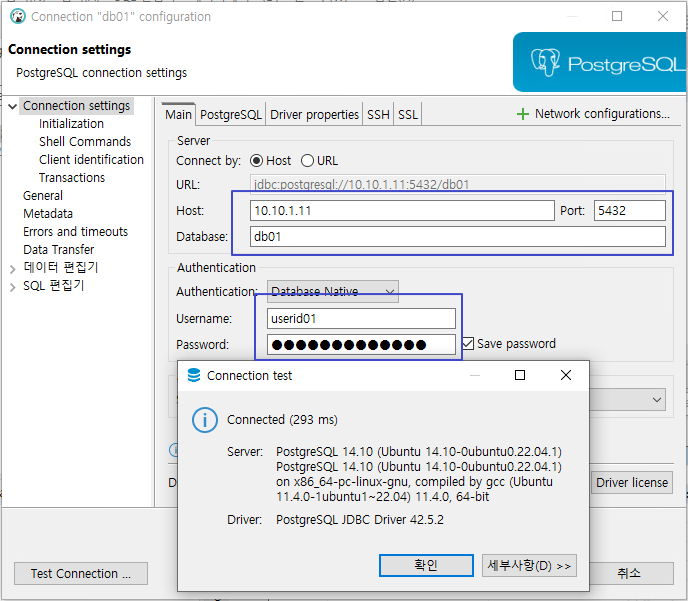Click the blue info icon beside Connected
This screenshot has height=601, width=688.
[204, 420]
